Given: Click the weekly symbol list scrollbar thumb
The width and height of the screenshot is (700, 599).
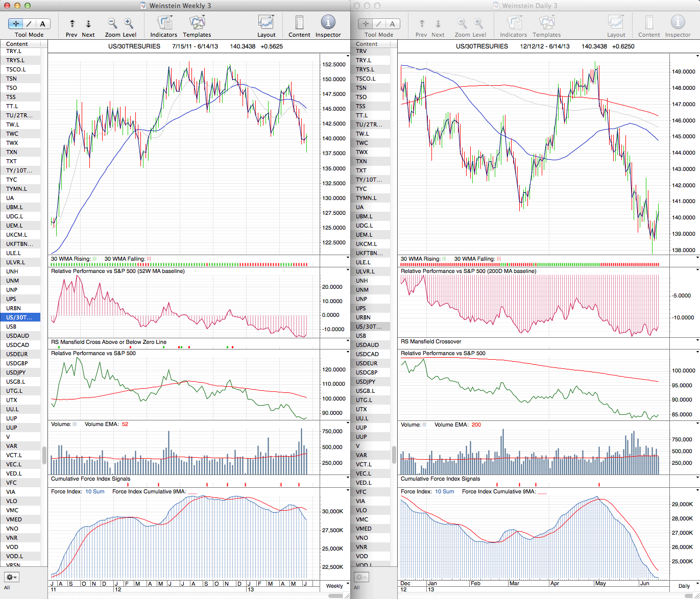Looking at the screenshot, I should pyautogui.click(x=44, y=455).
